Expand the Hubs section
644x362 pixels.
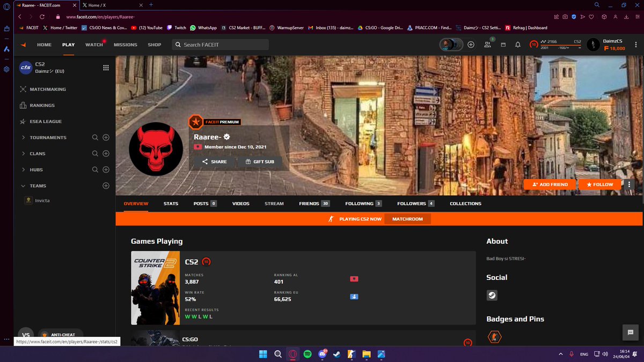click(24, 169)
